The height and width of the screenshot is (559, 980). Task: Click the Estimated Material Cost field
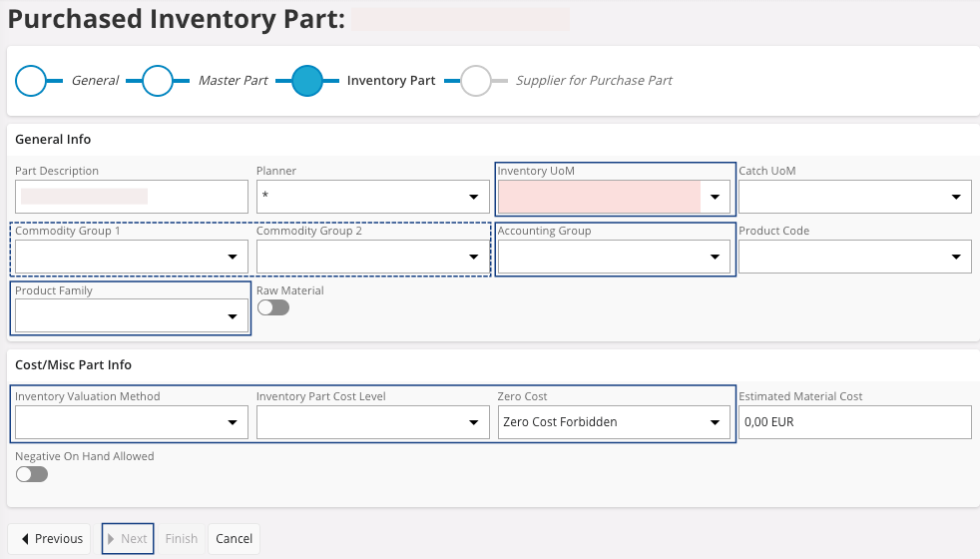pos(854,422)
